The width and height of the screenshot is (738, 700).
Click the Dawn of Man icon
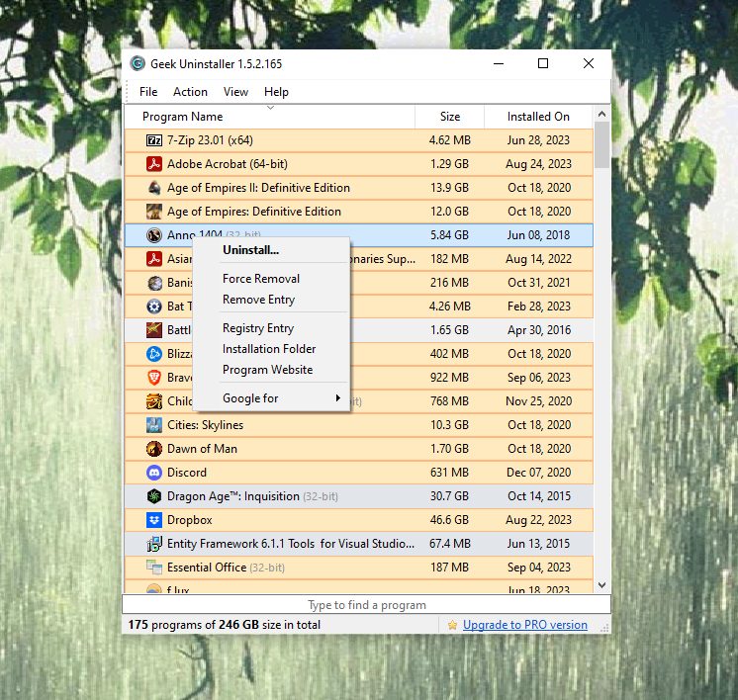(x=154, y=449)
